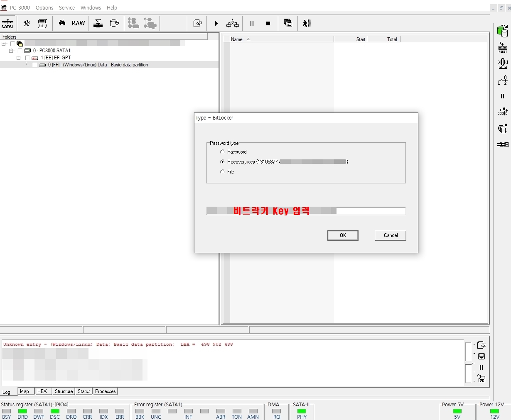Open the crossed tools utility icon

(x=27, y=23)
